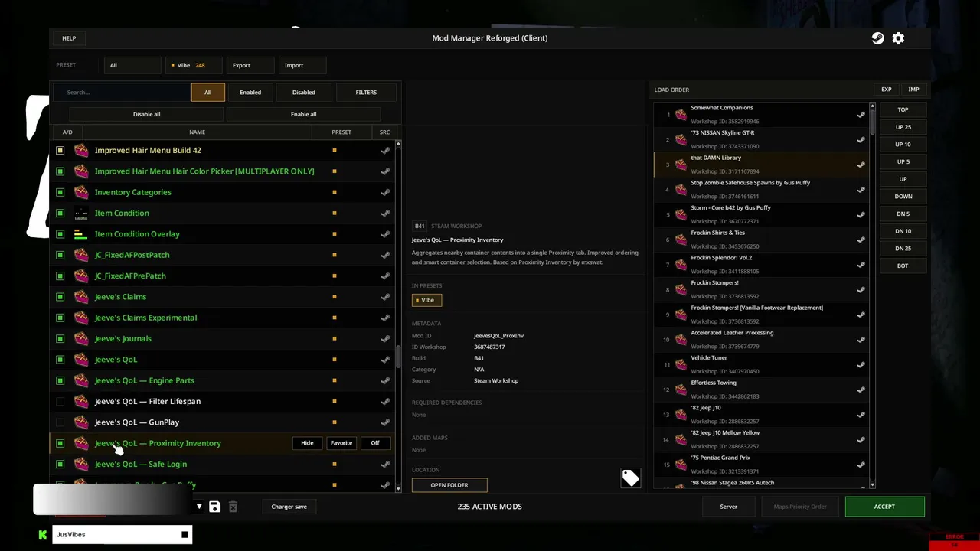Click the price tag icon in details panel
980x551 pixels.
point(630,478)
